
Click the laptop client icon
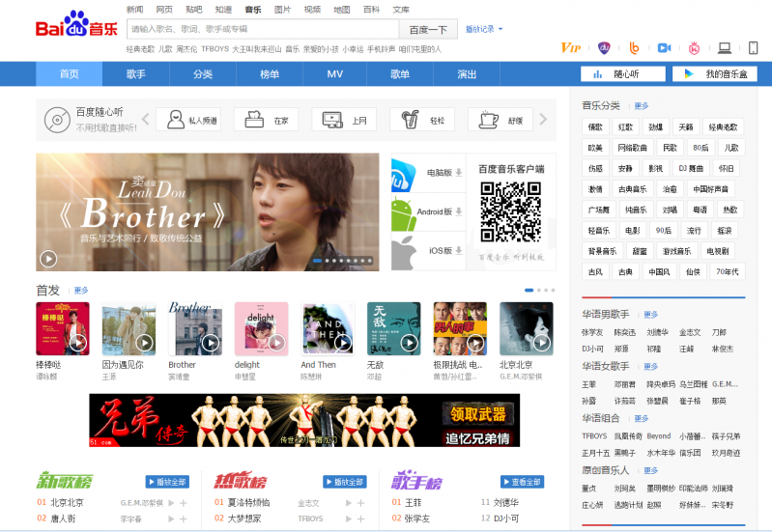point(725,47)
